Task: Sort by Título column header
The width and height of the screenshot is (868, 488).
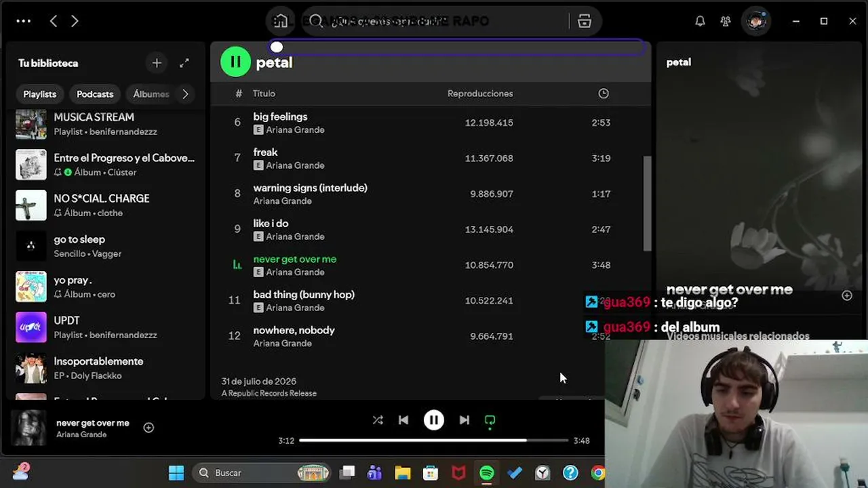Action: coord(264,94)
